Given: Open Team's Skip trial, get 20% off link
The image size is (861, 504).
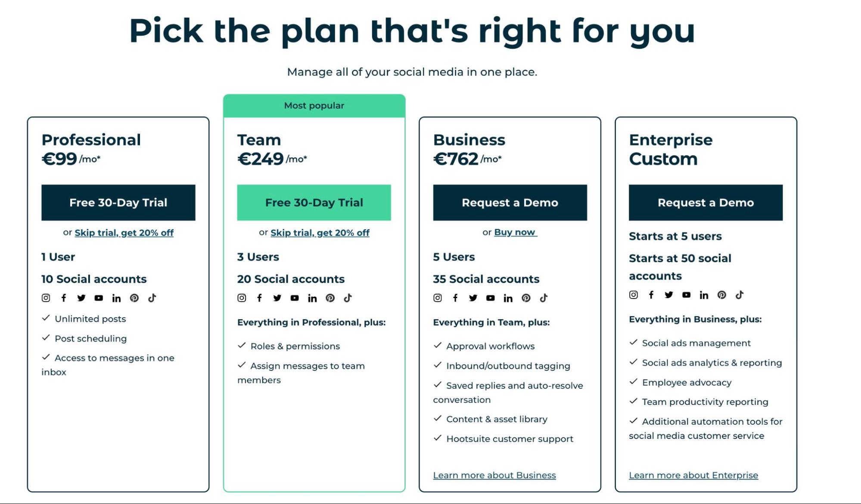Looking at the screenshot, I should [320, 233].
